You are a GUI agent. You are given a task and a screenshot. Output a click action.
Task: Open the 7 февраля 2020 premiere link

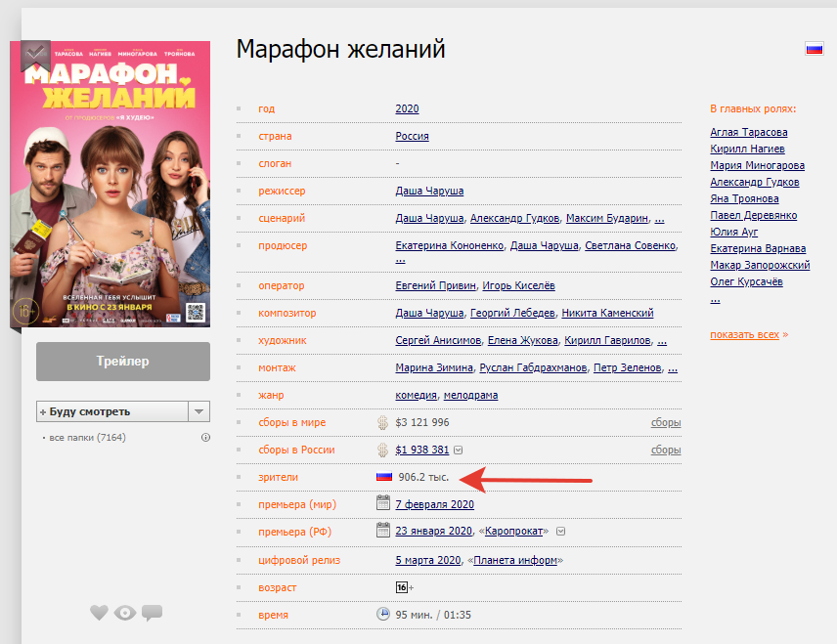pos(434,504)
